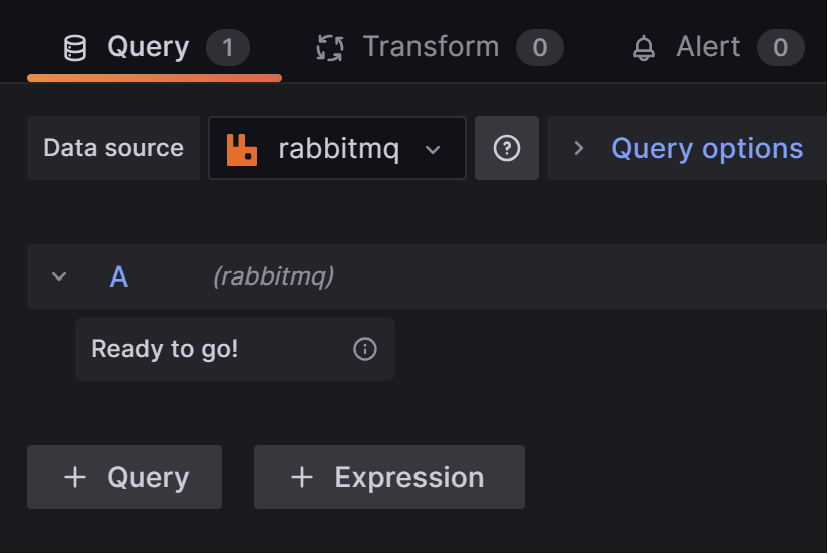The height and width of the screenshot is (554, 828).
Task: Click the Ready to go! field
Action: [235, 349]
